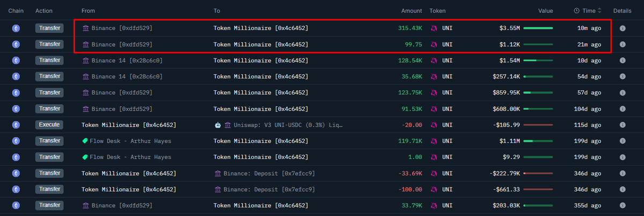Open details info icon for 10m ago transfer
Image resolution: width=644 pixels, height=216 pixels.
click(x=623, y=28)
